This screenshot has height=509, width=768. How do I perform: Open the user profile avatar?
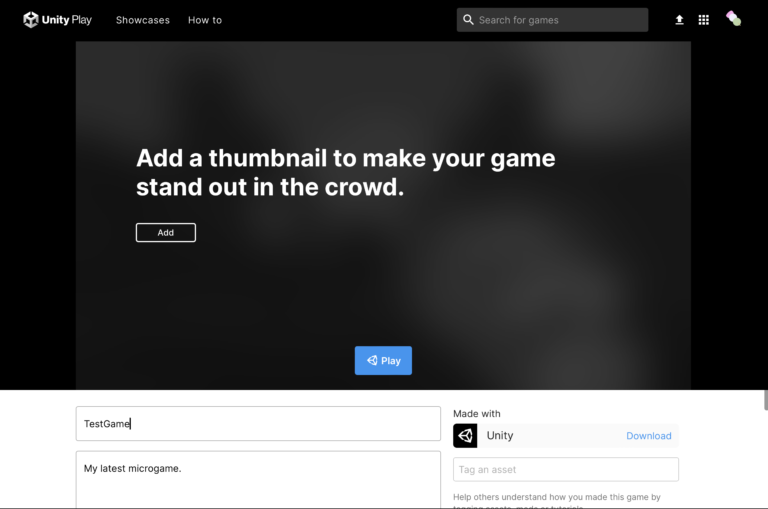click(x=733, y=19)
